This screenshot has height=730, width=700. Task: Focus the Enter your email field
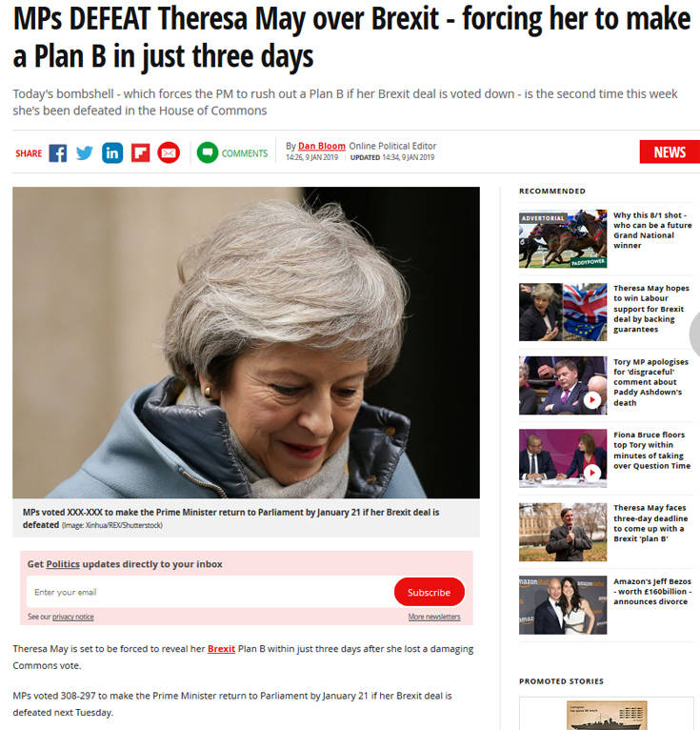click(210, 592)
